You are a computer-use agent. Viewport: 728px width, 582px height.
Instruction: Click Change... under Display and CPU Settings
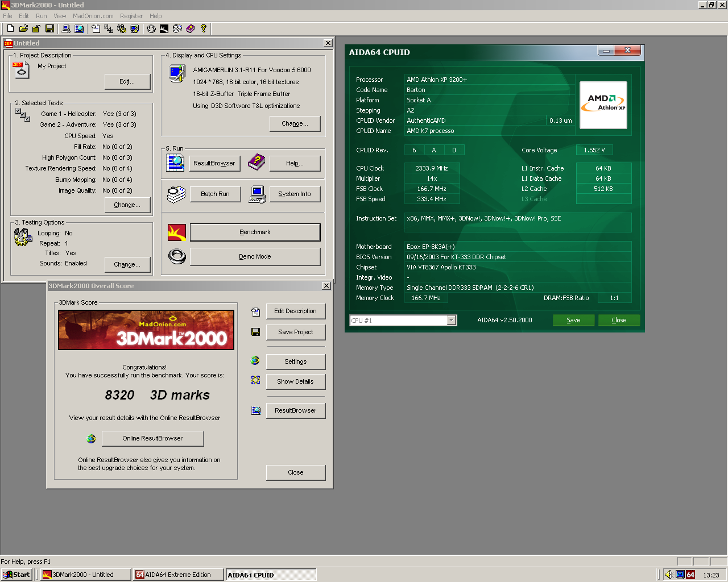coord(295,124)
